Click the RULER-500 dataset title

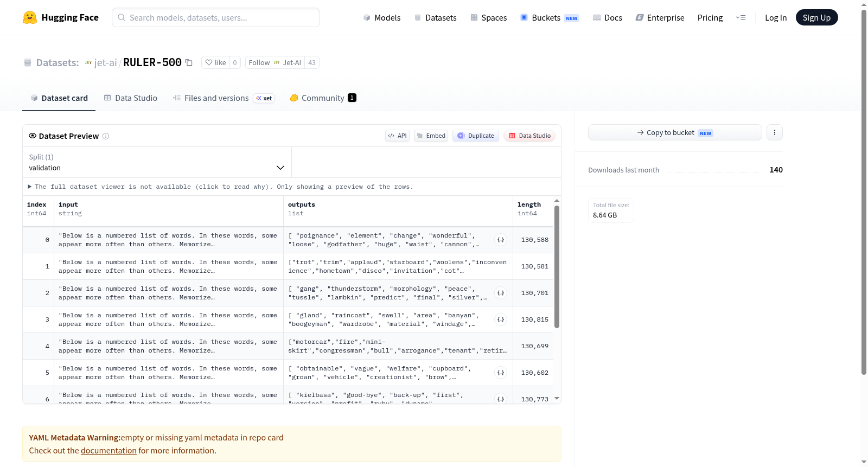click(x=152, y=62)
